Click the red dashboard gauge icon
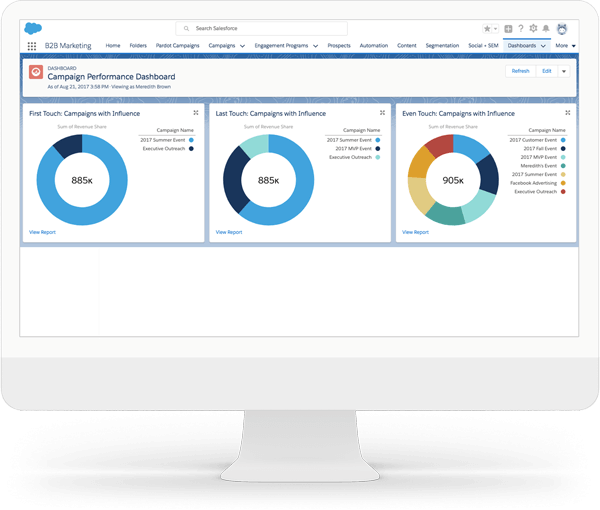This screenshot has width=600, height=510. tap(36, 72)
